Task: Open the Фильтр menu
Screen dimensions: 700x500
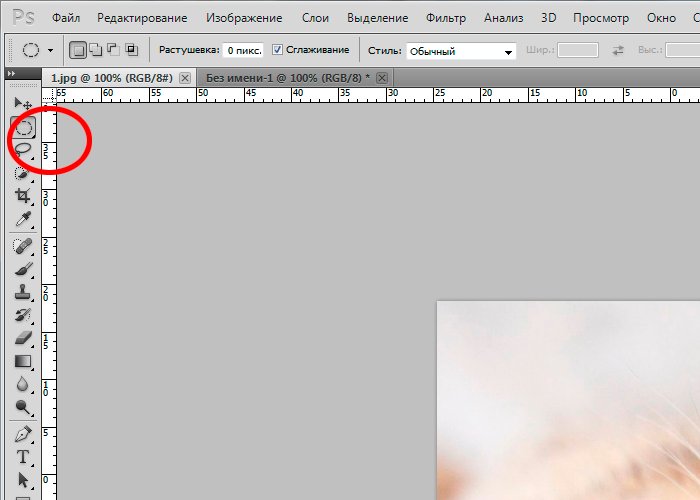Action: click(x=445, y=18)
